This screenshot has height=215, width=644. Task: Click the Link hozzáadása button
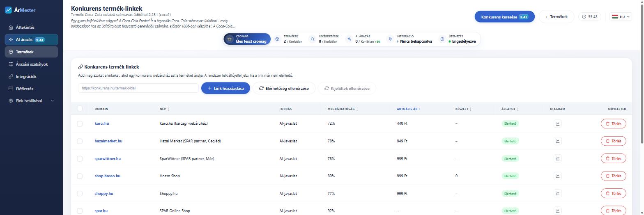(225, 88)
